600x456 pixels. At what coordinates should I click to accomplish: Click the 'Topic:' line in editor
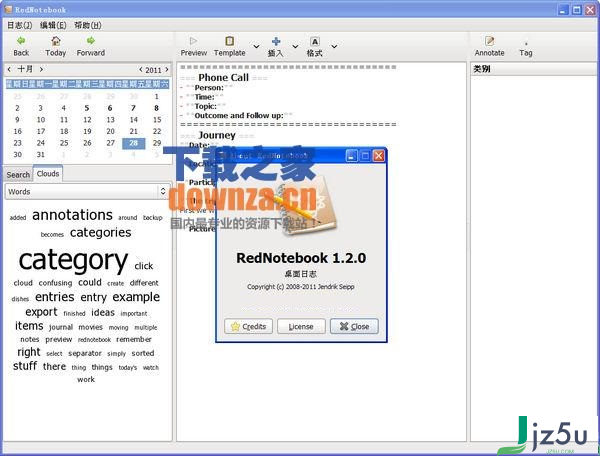pyautogui.click(x=205, y=106)
